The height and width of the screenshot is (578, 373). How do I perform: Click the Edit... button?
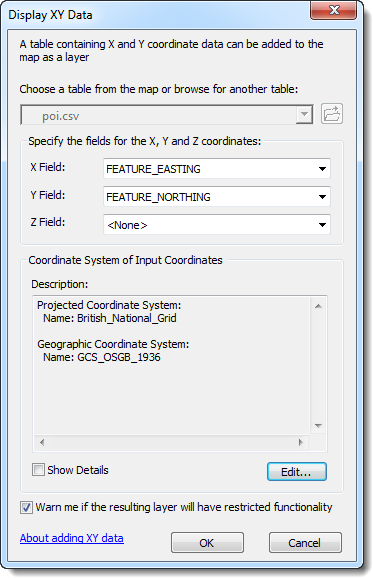(x=297, y=471)
